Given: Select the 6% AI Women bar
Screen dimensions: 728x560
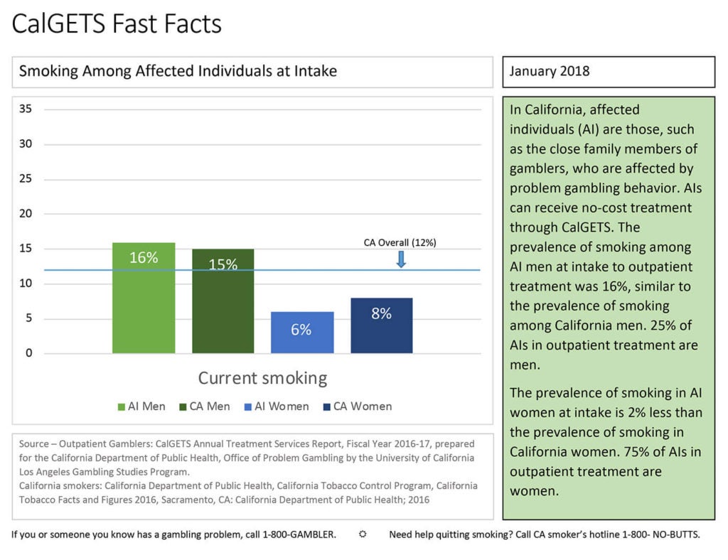Looking at the screenshot, I should coord(302,333).
